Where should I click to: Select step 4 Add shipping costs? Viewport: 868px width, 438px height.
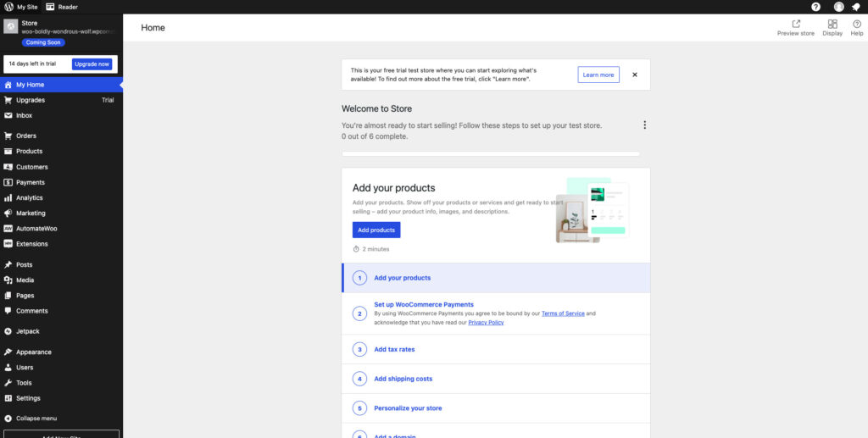coord(496,379)
